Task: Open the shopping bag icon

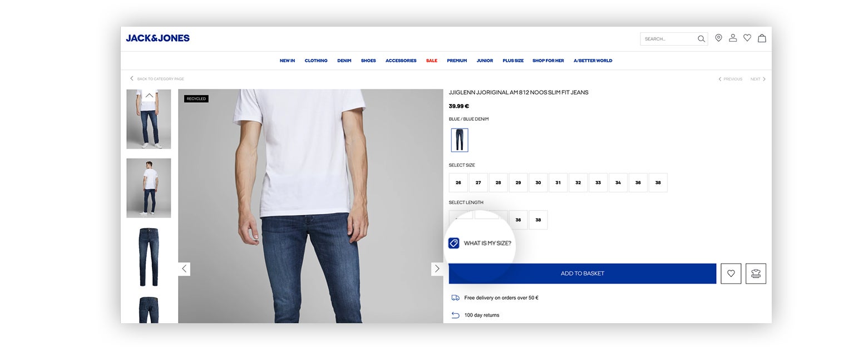Action: coord(762,38)
